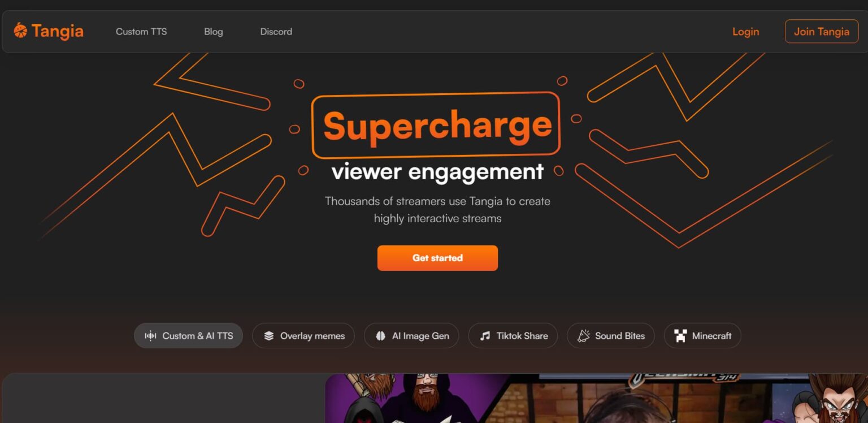Click the music note icon on Tiktok Share
The width and height of the screenshot is (868, 423).
pos(485,336)
